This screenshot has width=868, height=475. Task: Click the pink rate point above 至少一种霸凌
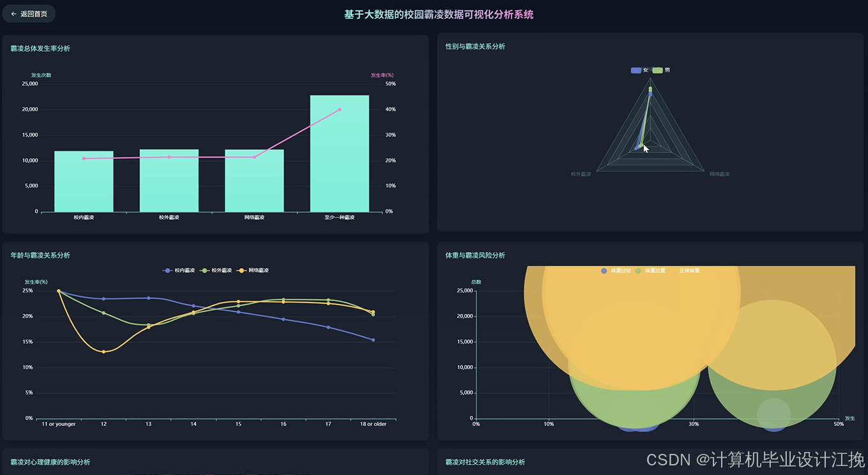(x=340, y=110)
